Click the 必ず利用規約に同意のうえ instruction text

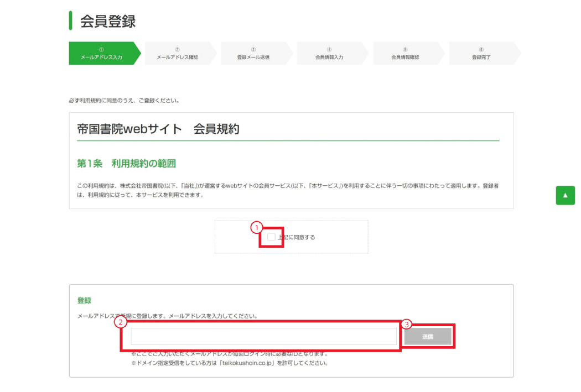124,100
